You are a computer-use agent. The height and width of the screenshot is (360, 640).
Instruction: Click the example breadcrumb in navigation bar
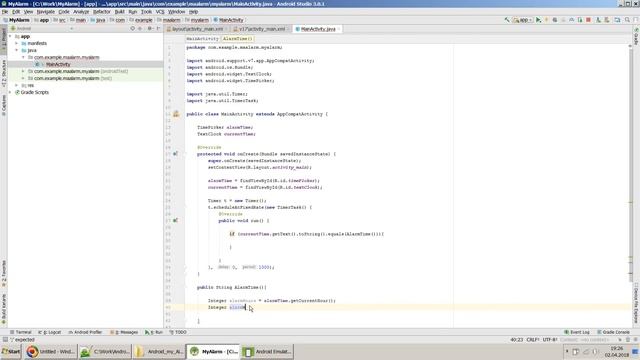pyautogui.click(x=141, y=20)
